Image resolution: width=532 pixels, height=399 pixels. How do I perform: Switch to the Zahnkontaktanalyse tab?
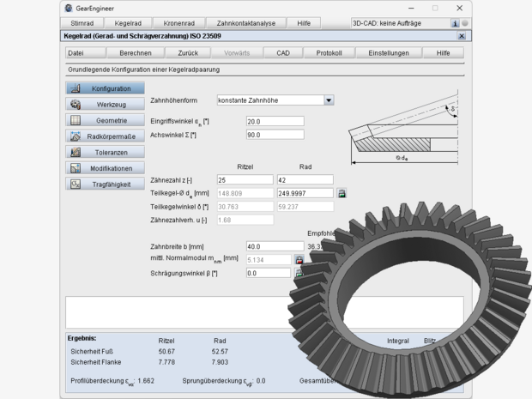click(246, 23)
